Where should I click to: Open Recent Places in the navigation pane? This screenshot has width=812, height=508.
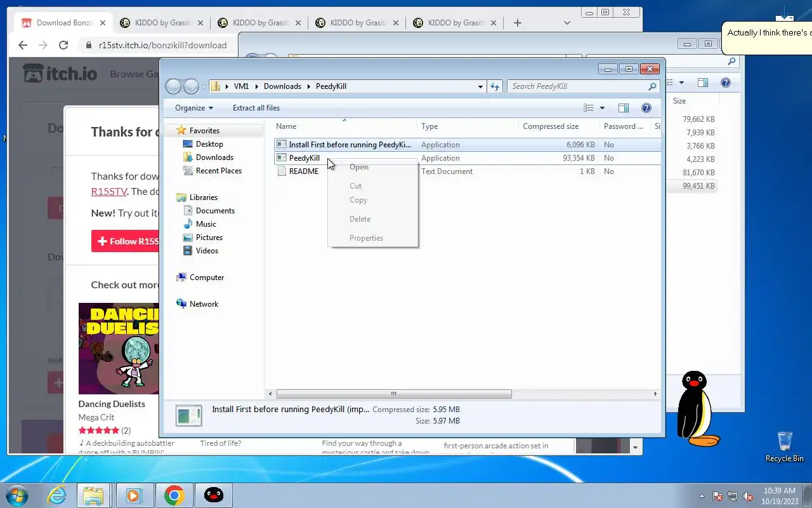pos(218,171)
